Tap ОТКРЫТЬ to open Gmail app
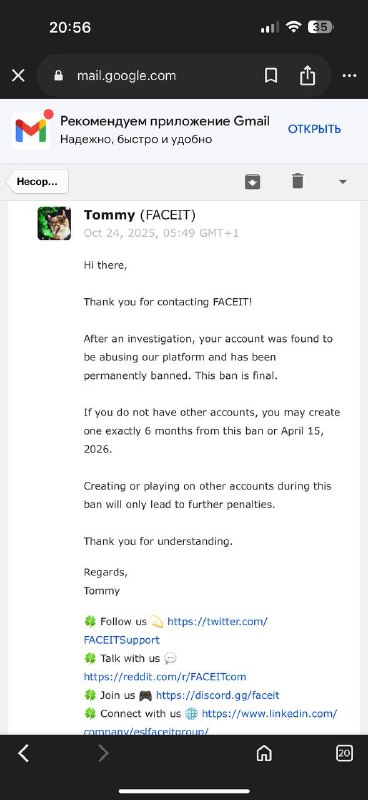The height and width of the screenshot is (800, 368). tap(314, 129)
